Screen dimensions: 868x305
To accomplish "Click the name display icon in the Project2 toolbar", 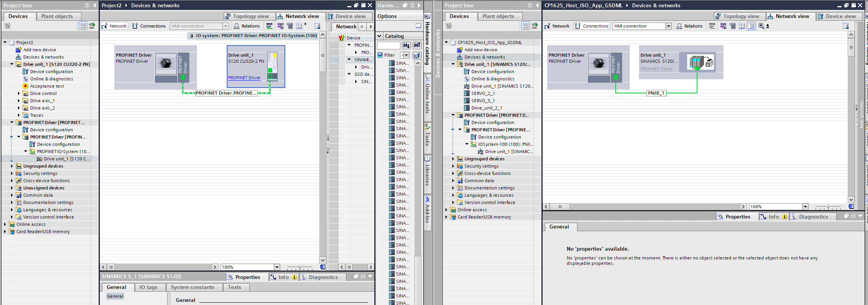I will tap(270, 26).
